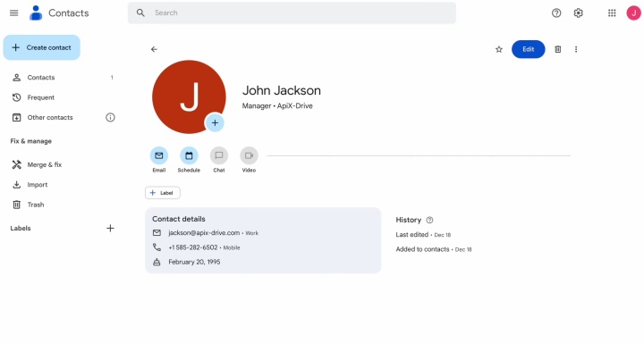Screen dimensions: 644x343
Task: Click the Schedule calendar icon
Action: [x=189, y=155]
